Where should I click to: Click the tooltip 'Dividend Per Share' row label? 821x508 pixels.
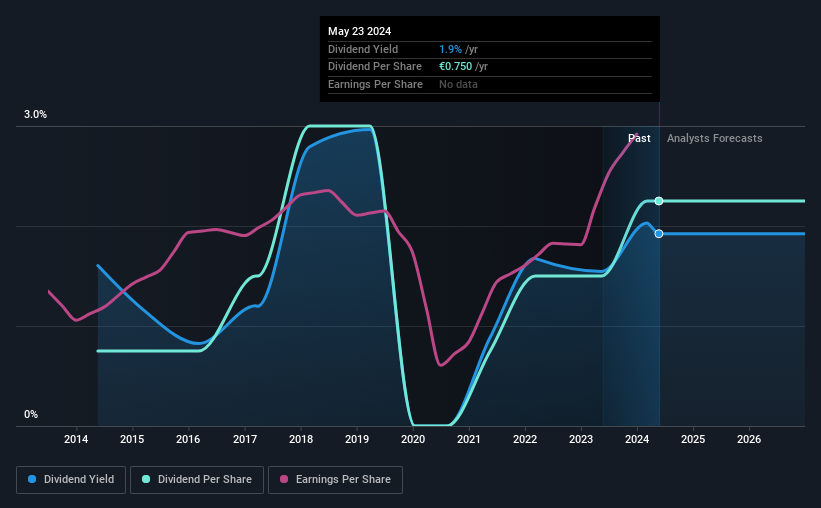pyautogui.click(x=375, y=67)
